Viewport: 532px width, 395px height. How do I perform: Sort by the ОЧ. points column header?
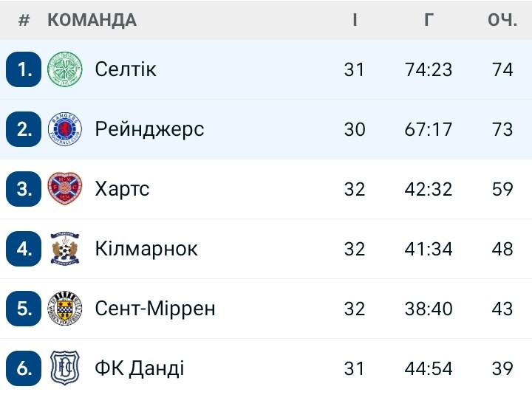click(502, 20)
